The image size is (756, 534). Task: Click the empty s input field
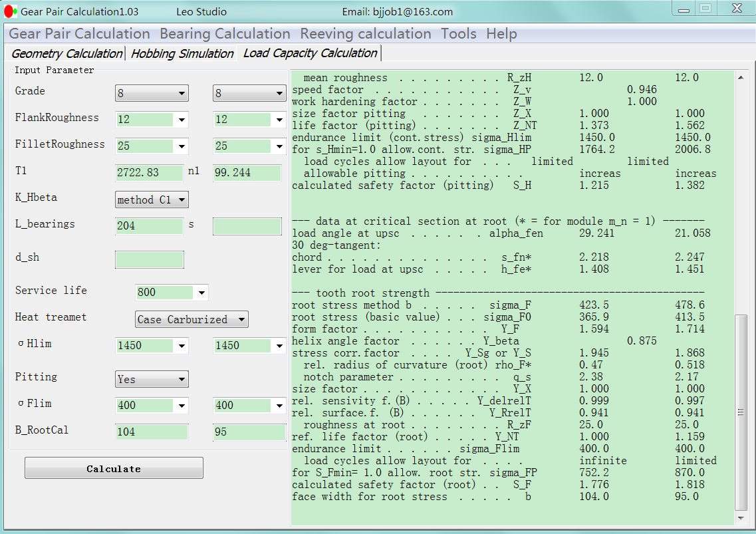pyautogui.click(x=247, y=226)
